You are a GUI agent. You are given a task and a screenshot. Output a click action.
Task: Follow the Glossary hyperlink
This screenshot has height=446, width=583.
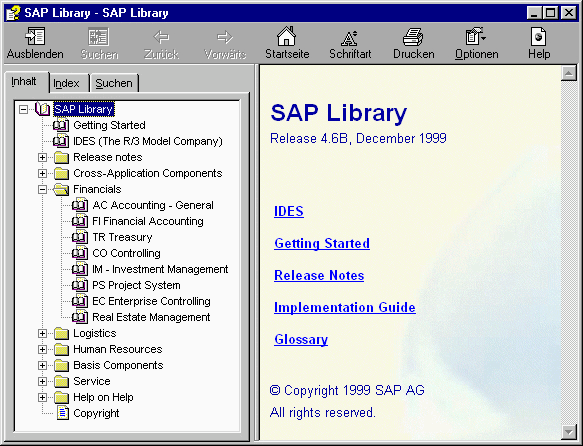[301, 339]
